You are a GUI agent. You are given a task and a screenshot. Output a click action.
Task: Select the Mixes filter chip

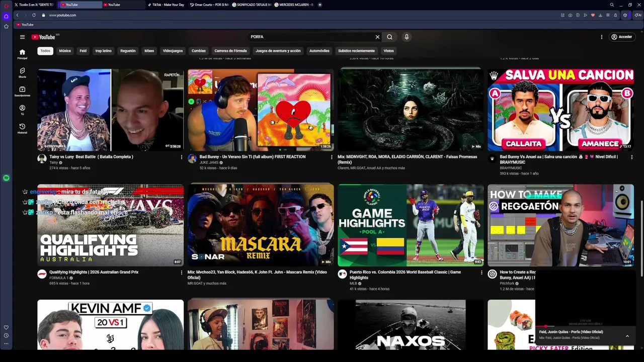tap(149, 51)
